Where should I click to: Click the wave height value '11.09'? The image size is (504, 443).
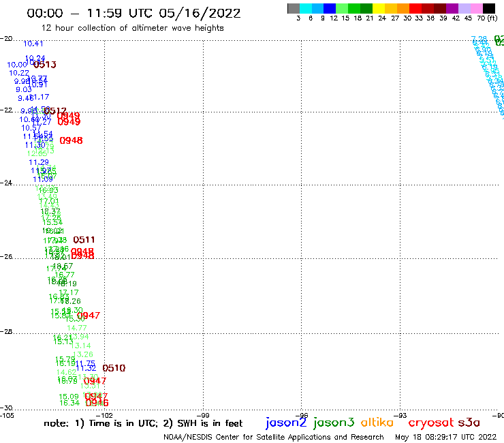[43, 179]
